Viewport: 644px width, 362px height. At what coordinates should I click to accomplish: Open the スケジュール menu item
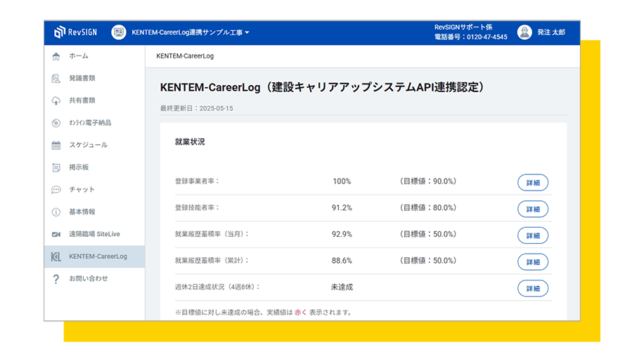[88, 146]
